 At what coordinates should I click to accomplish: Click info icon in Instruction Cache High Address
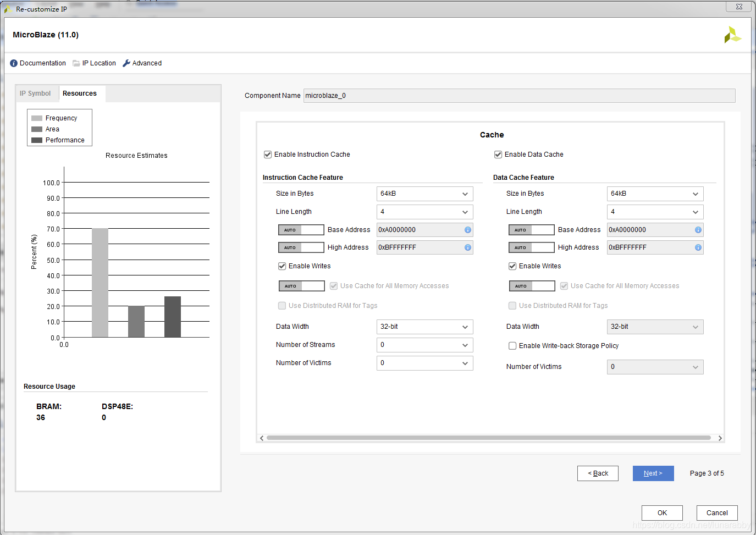pos(468,247)
